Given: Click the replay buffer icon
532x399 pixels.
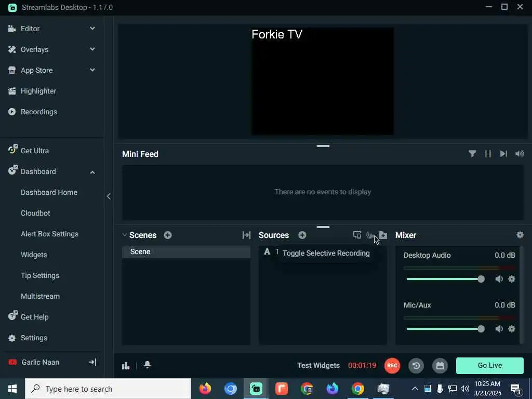Looking at the screenshot, I should [x=416, y=365].
